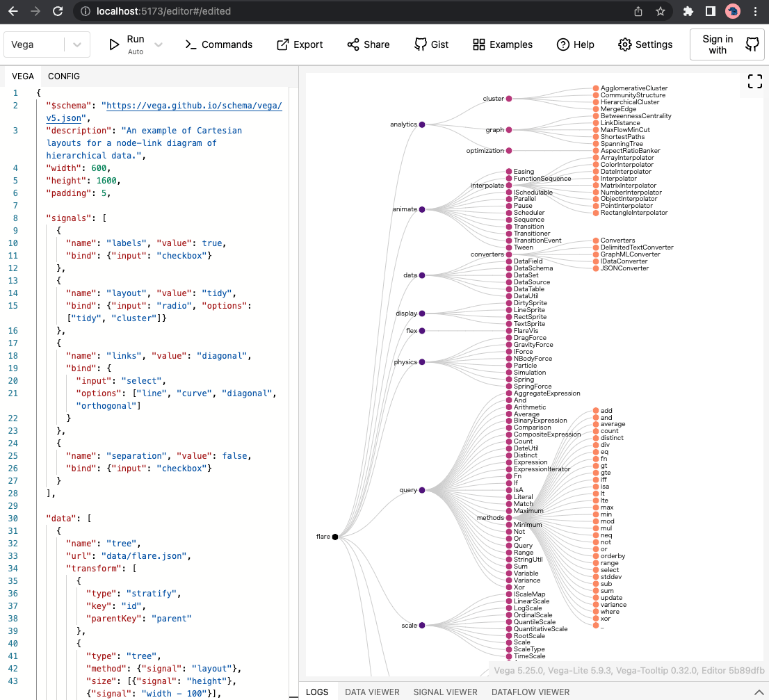Open the Vega mode dropdown
This screenshot has width=769, height=700.
47,44
